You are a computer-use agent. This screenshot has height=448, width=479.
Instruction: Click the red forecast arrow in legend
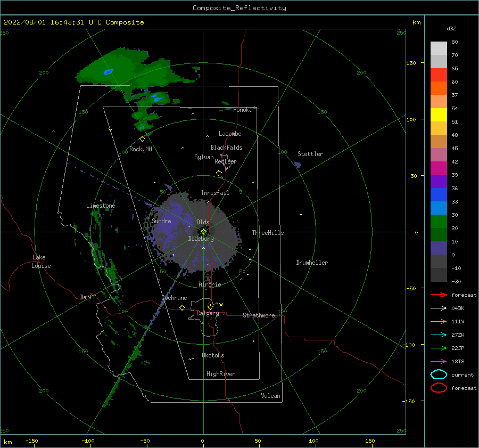pyautogui.click(x=439, y=295)
